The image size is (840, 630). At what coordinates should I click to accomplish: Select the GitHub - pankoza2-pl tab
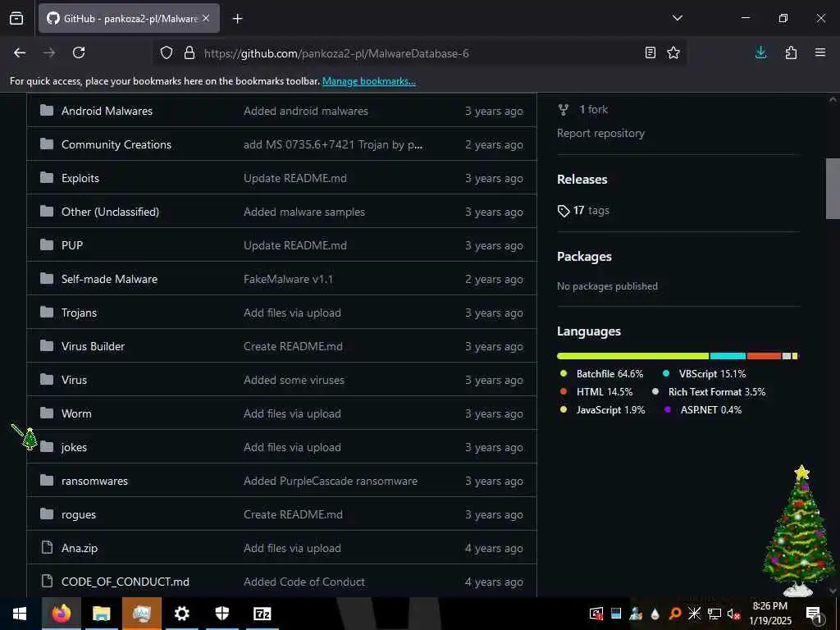point(129,18)
